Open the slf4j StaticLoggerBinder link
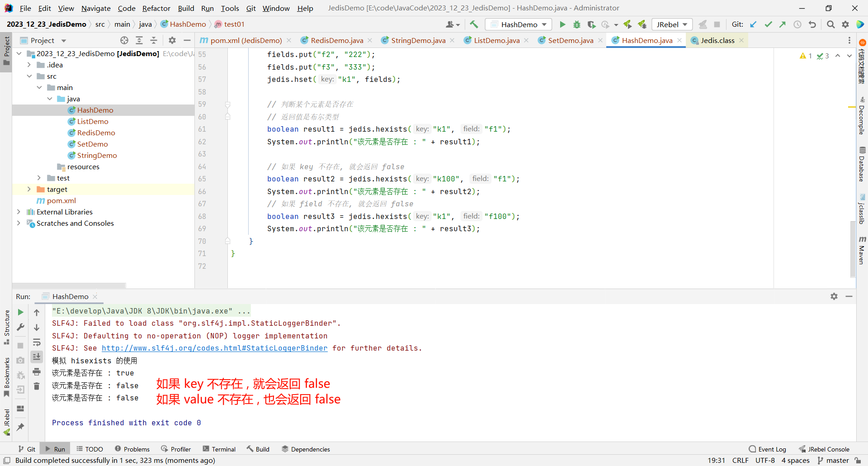This screenshot has width=868, height=466. 214,348
